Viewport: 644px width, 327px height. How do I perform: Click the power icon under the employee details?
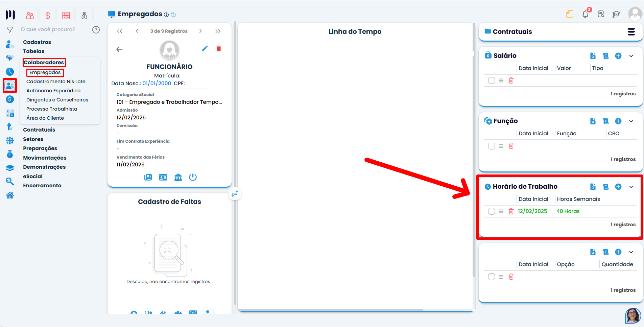tap(193, 177)
